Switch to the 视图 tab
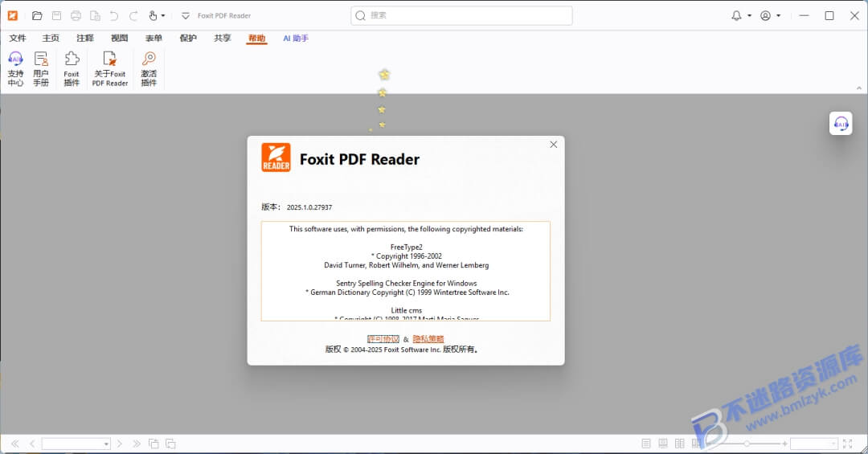Screen dimensions: 868x454 (x=119, y=38)
